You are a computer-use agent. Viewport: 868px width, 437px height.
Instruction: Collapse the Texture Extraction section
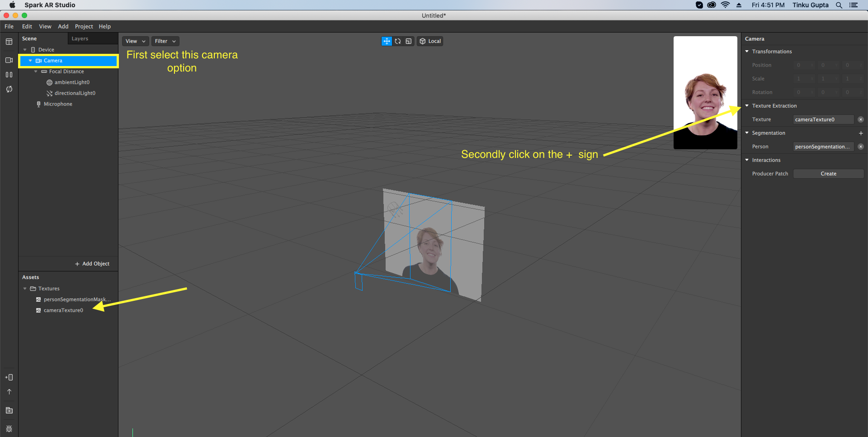(x=747, y=106)
